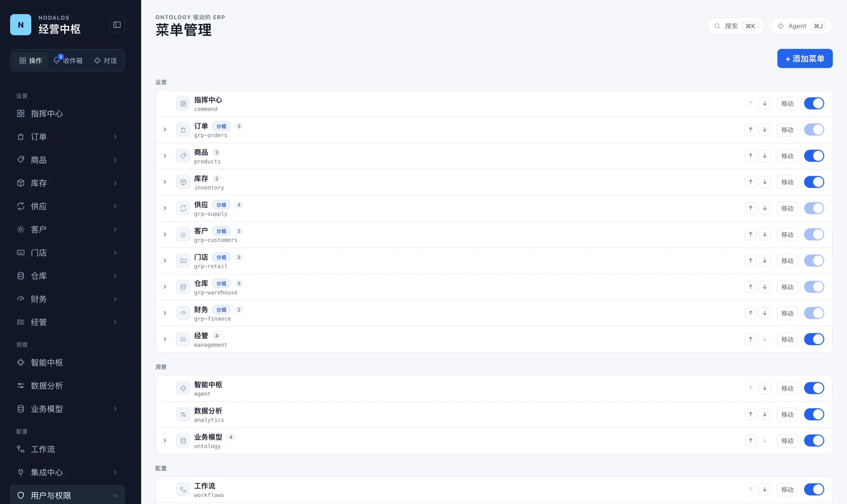
Task: Expand the 订单 row in the menu list
Action: pos(165,130)
